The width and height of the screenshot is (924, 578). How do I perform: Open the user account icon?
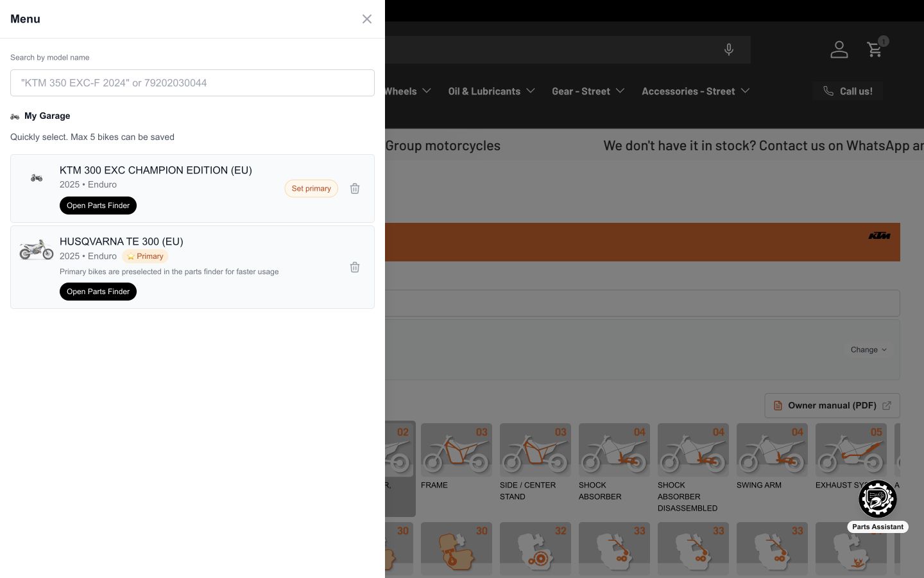coord(839,49)
